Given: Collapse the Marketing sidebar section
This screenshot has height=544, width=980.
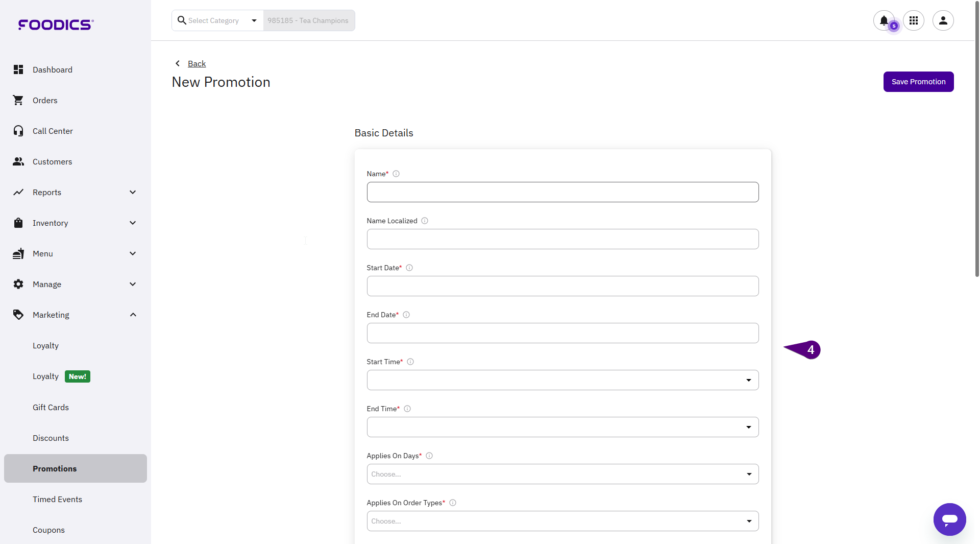Looking at the screenshot, I should 133,315.
